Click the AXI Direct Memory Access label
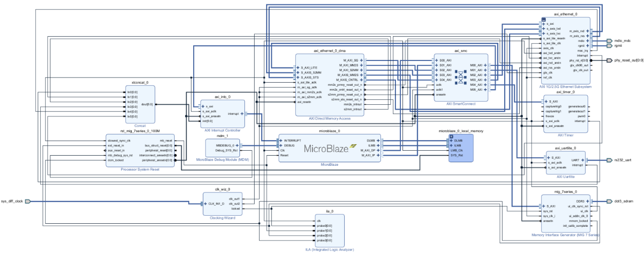 pos(330,118)
